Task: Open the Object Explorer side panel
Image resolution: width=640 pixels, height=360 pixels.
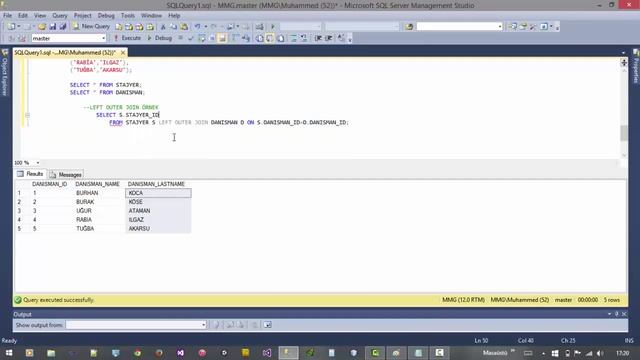Action: (x=5, y=73)
